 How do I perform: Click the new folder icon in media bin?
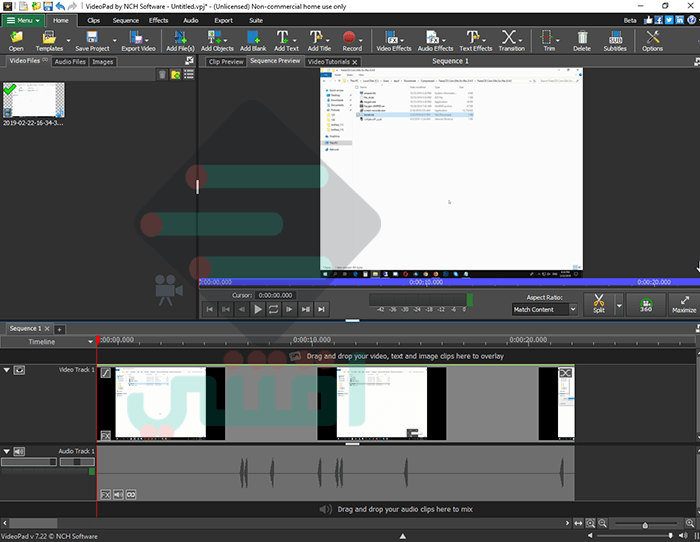coord(176,75)
